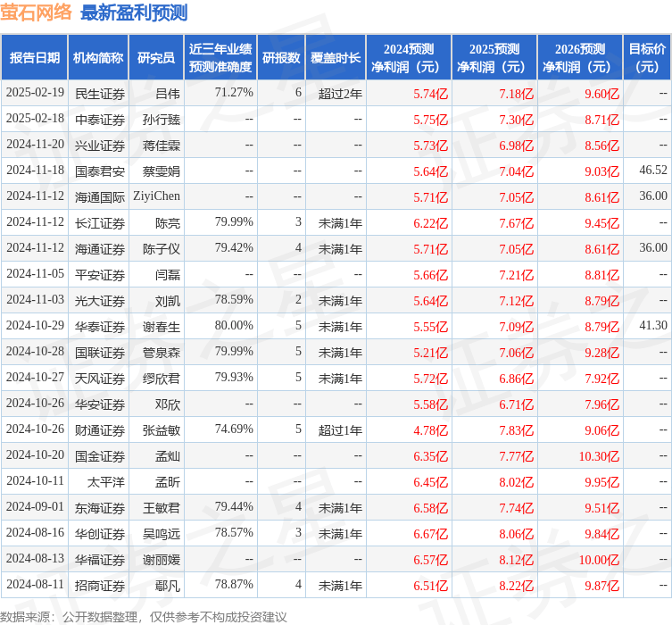Select the 中泰证券 institution cell
This screenshot has height=625, width=672.
[100, 119]
